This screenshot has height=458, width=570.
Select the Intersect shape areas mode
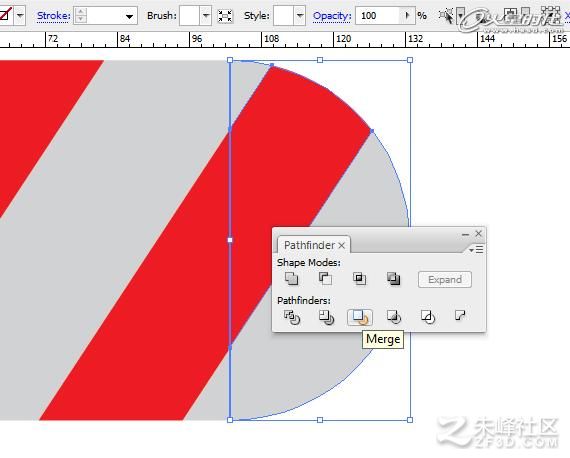360,279
